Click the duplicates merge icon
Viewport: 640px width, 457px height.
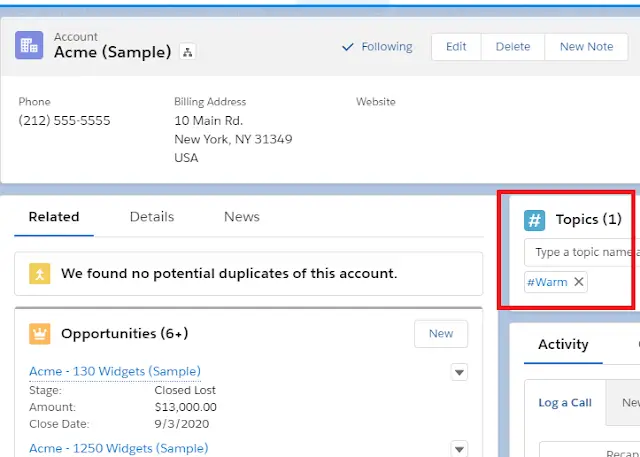coord(40,273)
